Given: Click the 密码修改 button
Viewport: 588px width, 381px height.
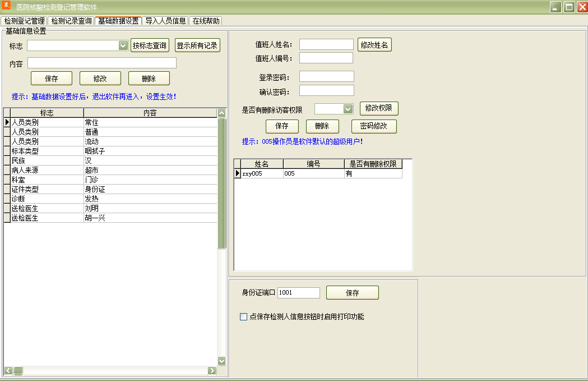Looking at the screenshot, I should pos(373,126).
